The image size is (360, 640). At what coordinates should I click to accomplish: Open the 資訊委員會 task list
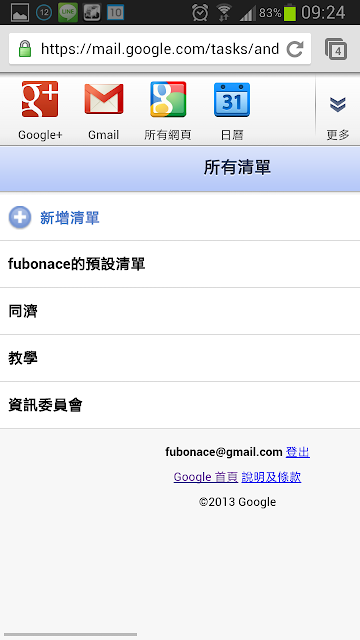180,405
